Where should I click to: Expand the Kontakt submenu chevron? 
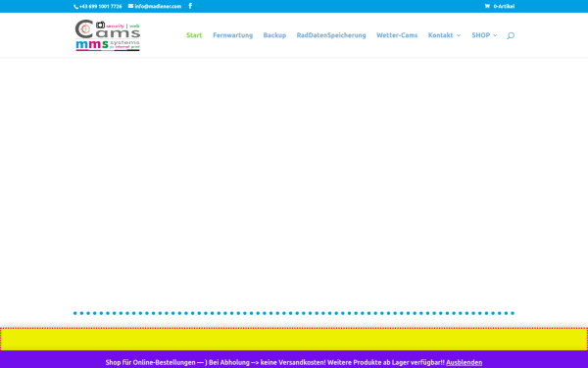point(459,35)
